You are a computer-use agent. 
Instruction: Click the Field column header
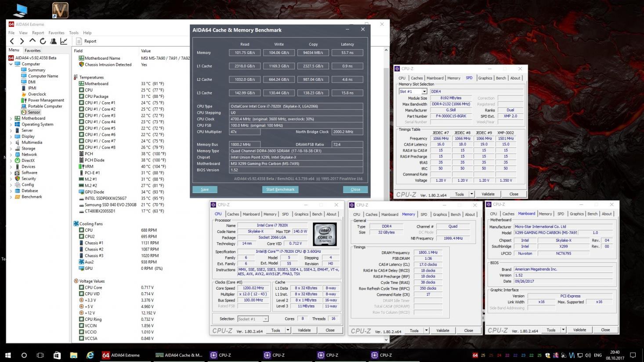pyautogui.click(x=79, y=51)
